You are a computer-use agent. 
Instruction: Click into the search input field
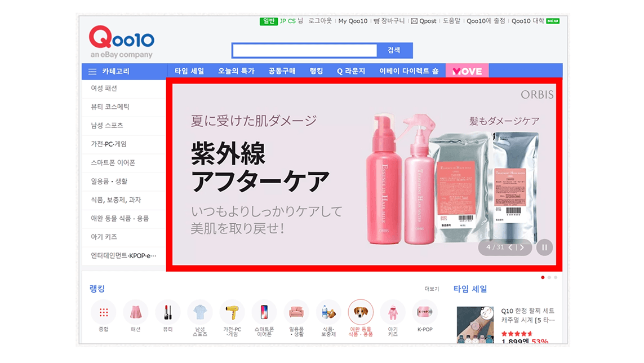(x=305, y=51)
